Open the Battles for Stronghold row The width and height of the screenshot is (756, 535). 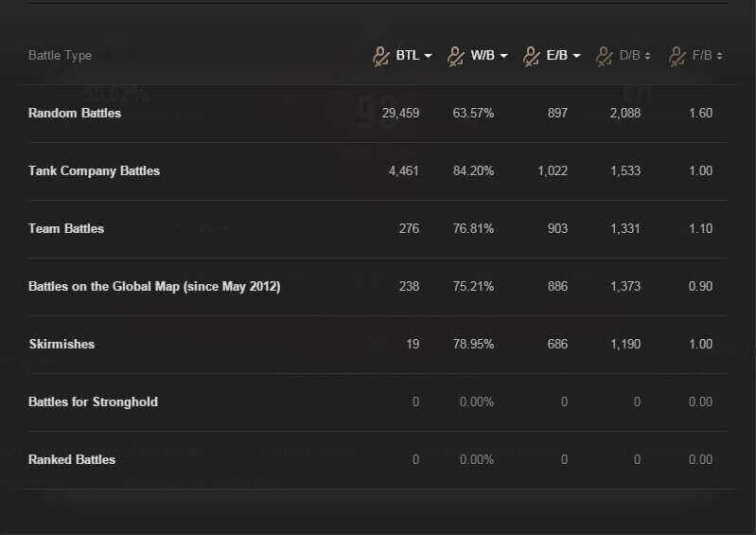(378, 401)
